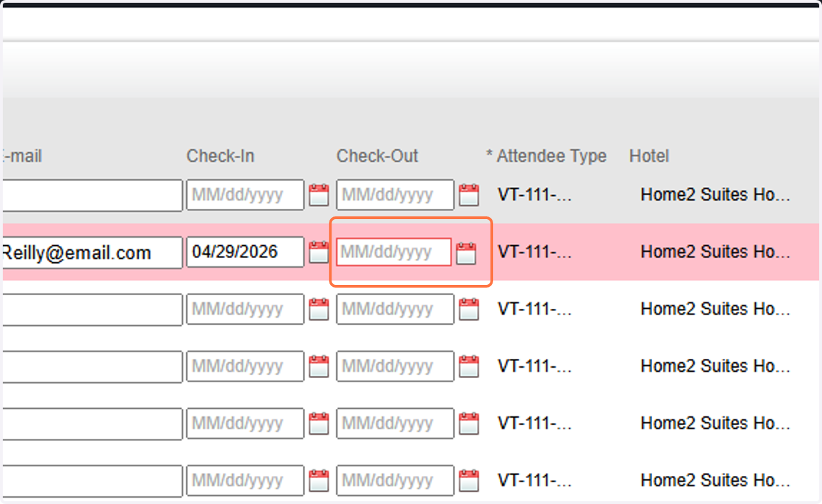The image size is (822, 504).
Task: Open the Check-Out calendar in the Reilly@email.com row
Action: 466,253
